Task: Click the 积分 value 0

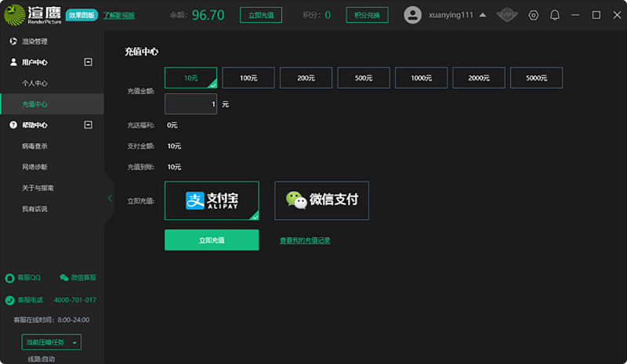Action: pos(328,15)
